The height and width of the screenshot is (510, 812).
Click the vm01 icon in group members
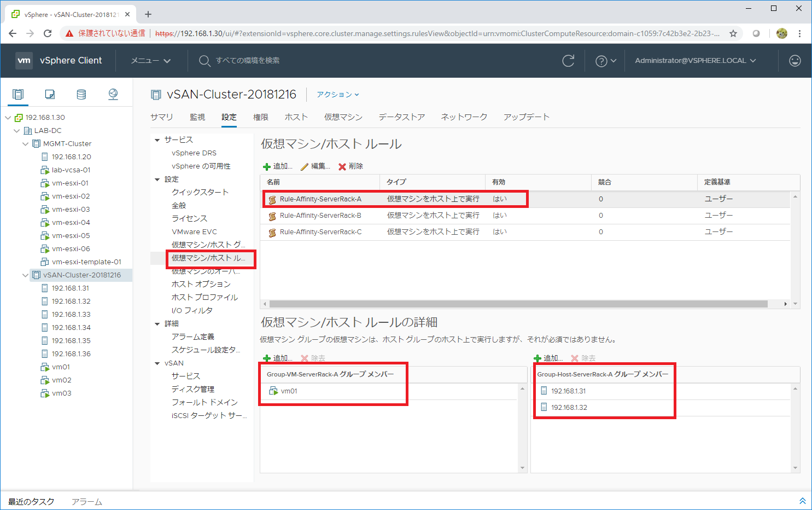pos(274,391)
